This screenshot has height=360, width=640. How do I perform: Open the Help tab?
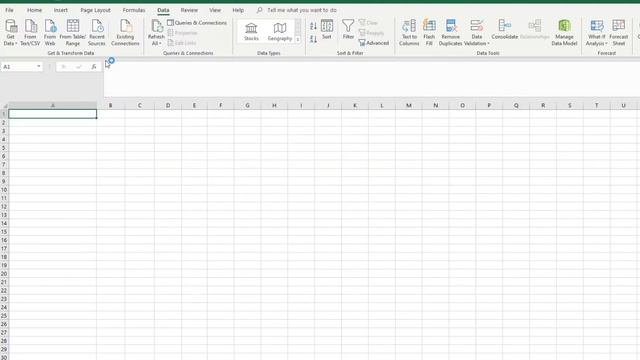click(x=238, y=10)
